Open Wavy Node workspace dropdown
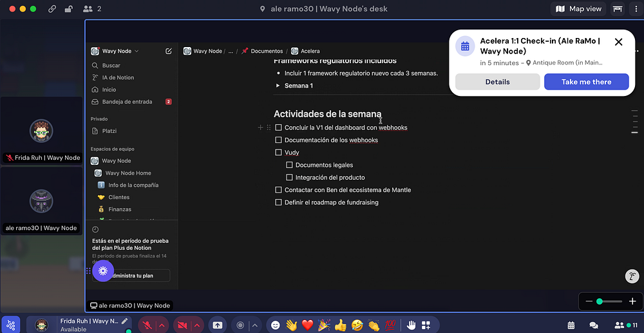Screen dimensions: 644x333 (115, 51)
